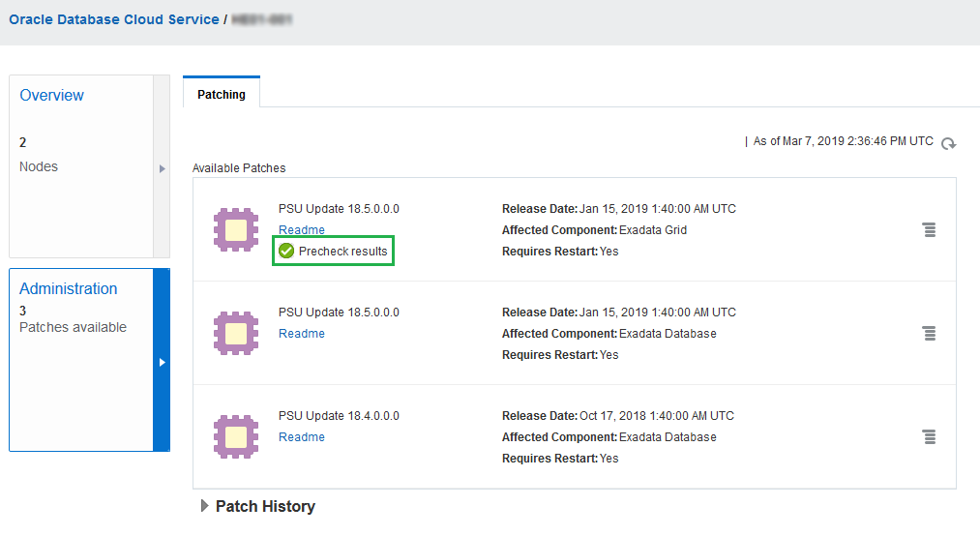The image size is (980, 536).
Task: Expand the Patch History section
Action: [204, 506]
